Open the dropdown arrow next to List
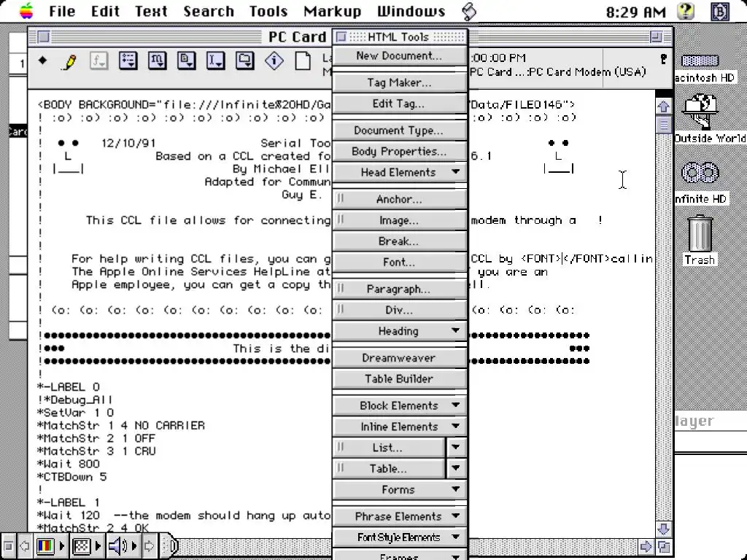 click(456, 447)
